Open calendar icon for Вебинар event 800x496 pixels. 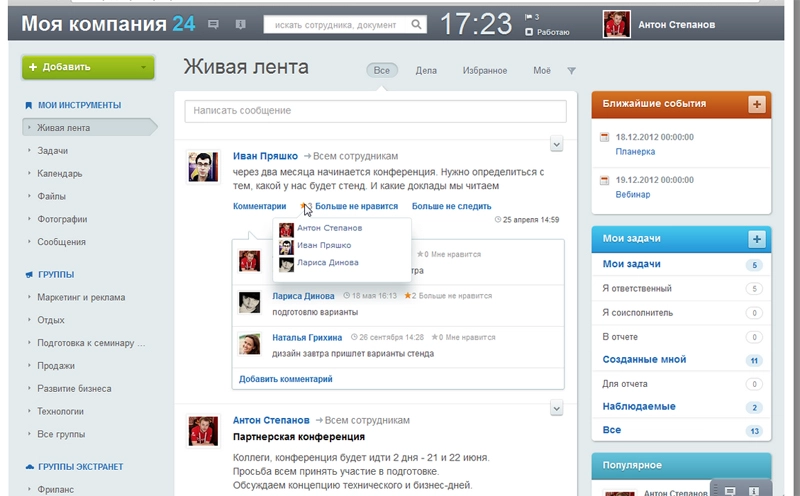pos(605,180)
